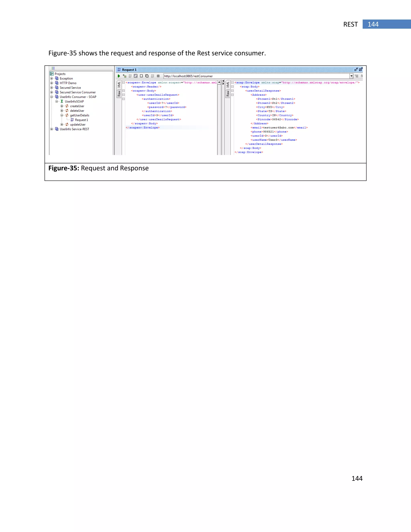The image size is (411, 532).
Task: Click the gray stop request icon
Action: [158, 76]
